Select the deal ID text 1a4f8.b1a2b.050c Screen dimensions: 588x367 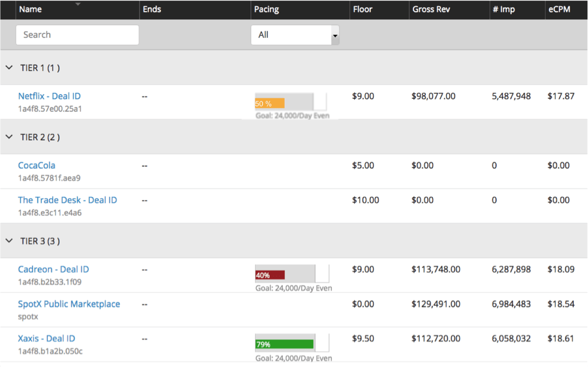(50, 351)
